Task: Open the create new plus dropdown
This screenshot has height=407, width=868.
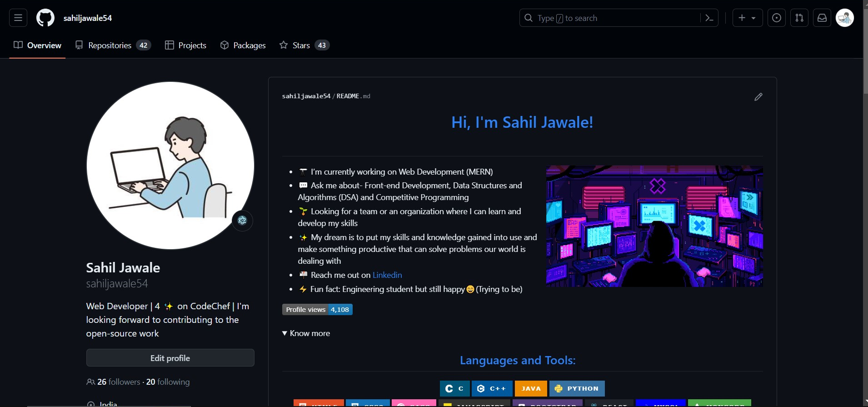Action: click(x=748, y=18)
